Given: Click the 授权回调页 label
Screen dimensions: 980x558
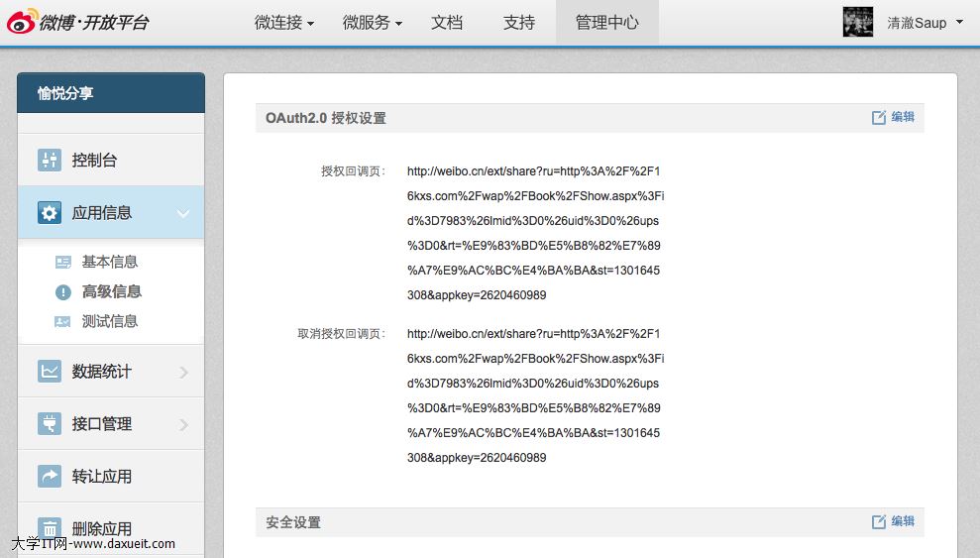Looking at the screenshot, I should pyautogui.click(x=353, y=171).
